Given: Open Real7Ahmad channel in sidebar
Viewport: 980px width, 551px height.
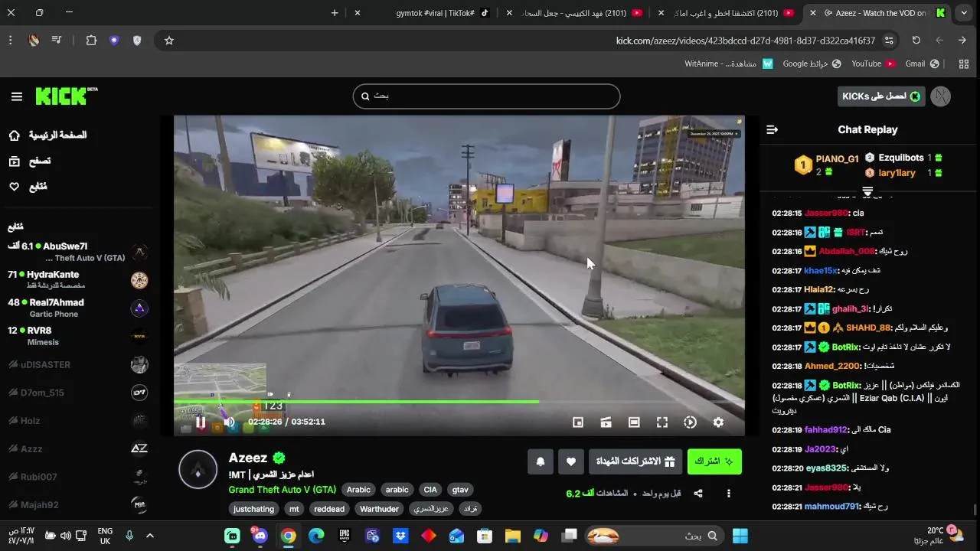Looking at the screenshot, I should click(77, 308).
